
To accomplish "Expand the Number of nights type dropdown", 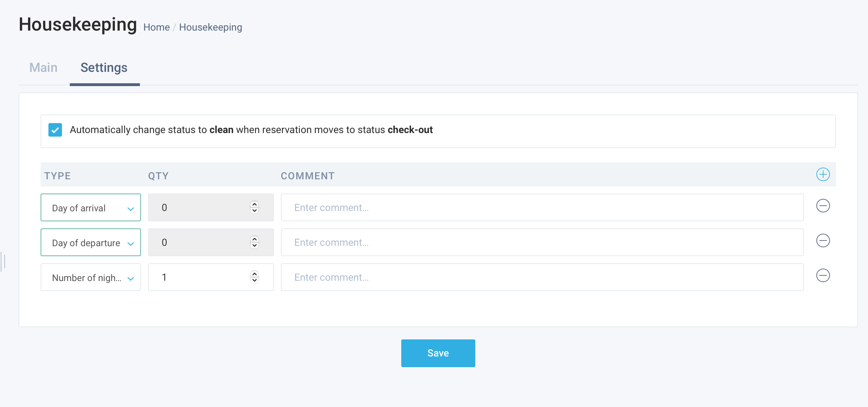I will coord(131,277).
